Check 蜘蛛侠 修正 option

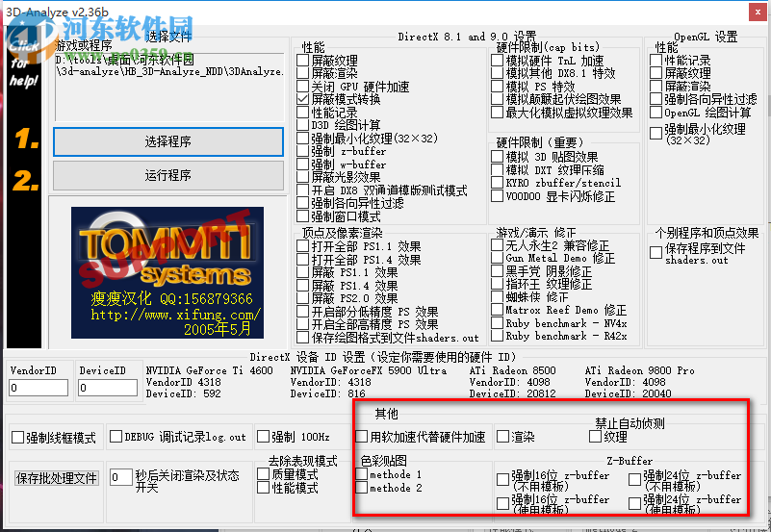coord(497,296)
